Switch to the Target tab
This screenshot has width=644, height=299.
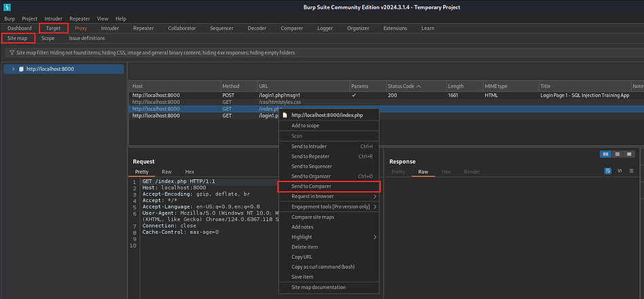pyautogui.click(x=54, y=29)
